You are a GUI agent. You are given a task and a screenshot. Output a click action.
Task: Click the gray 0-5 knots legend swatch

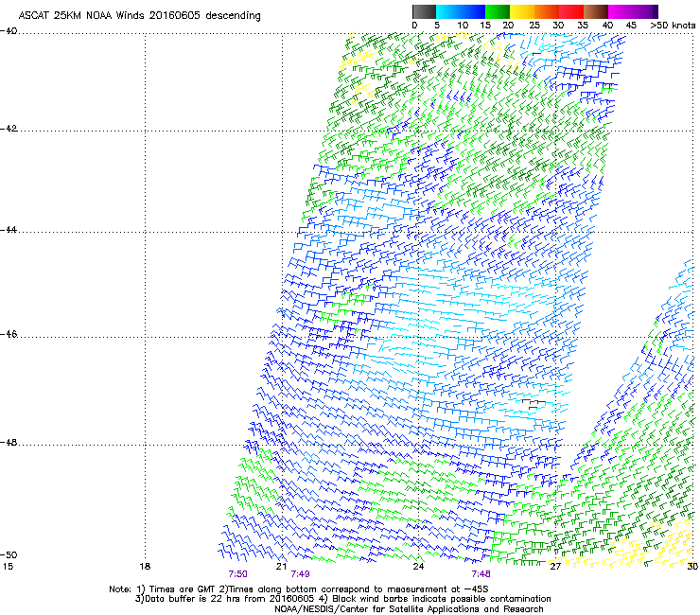(x=424, y=11)
